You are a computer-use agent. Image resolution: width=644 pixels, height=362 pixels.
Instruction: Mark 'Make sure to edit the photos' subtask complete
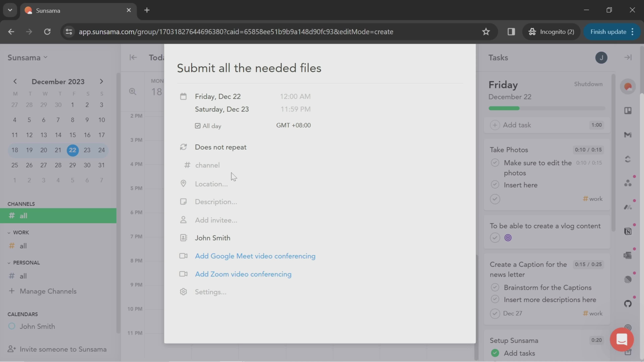[x=495, y=163]
